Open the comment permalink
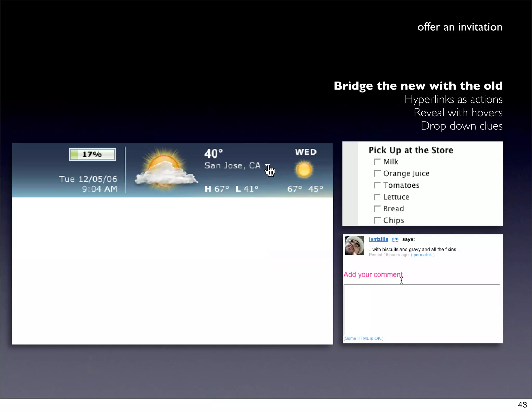 (x=422, y=255)
